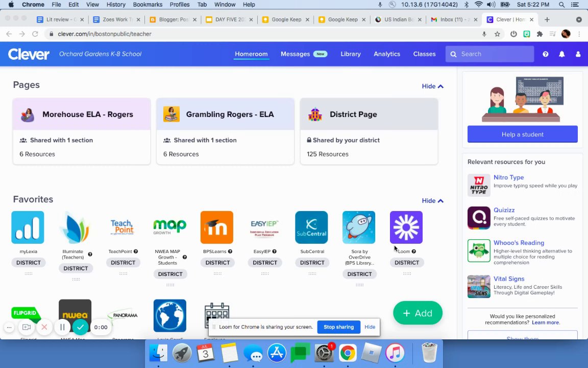Open the Classes tab
Viewport: 588px width, 368px height.
click(425, 54)
